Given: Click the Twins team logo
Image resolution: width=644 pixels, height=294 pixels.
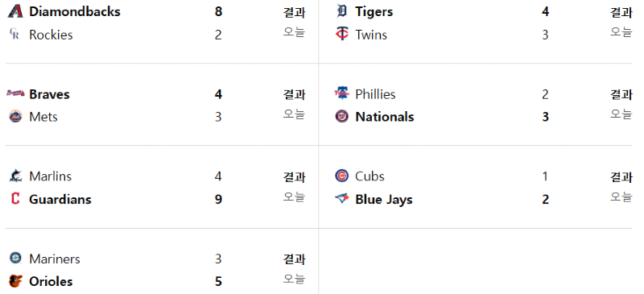Looking at the screenshot, I should 341,35.
